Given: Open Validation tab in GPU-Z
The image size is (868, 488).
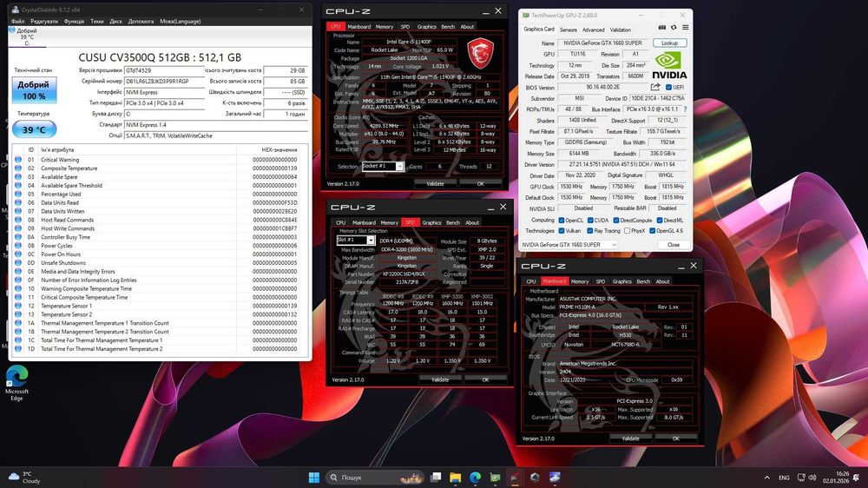Looking at the screenshot, I should [x=620, y=30].
